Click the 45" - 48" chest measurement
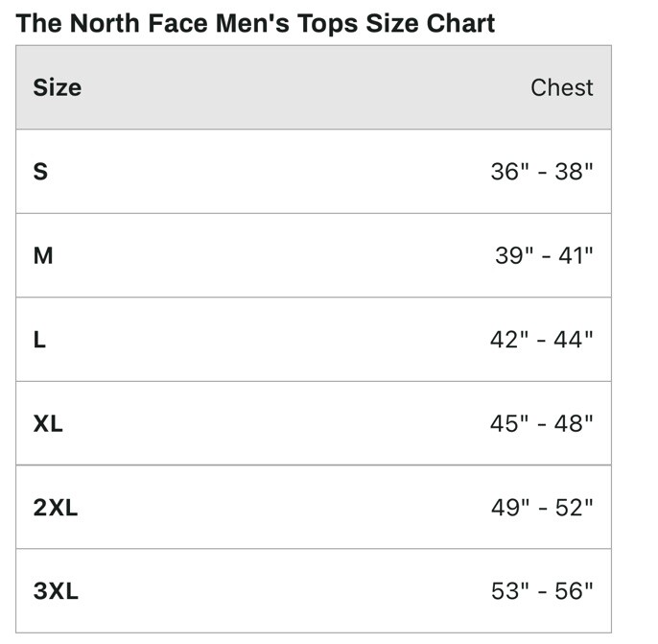 point(542,423)
